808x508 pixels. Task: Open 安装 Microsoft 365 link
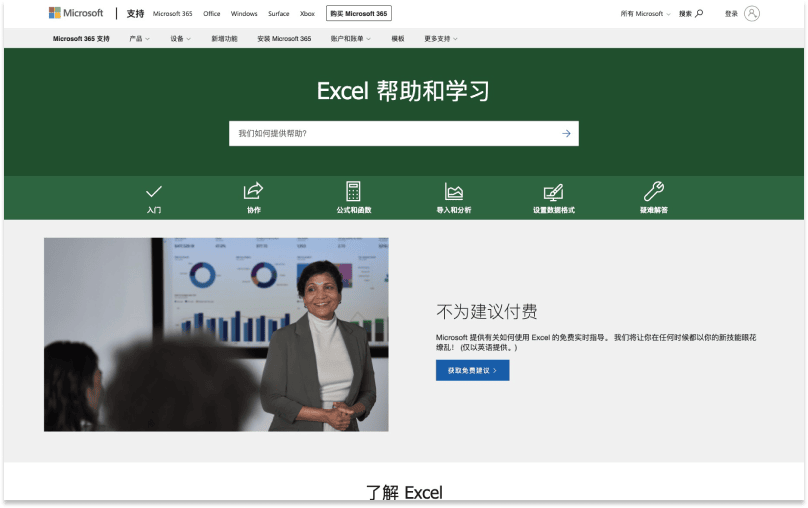click(x=284, y=39)
